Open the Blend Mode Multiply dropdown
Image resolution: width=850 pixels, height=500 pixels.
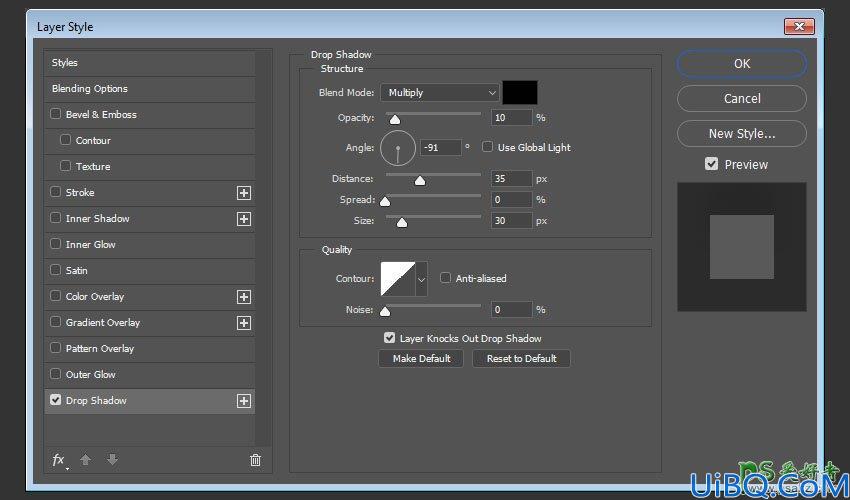click(x=439, y=93)
